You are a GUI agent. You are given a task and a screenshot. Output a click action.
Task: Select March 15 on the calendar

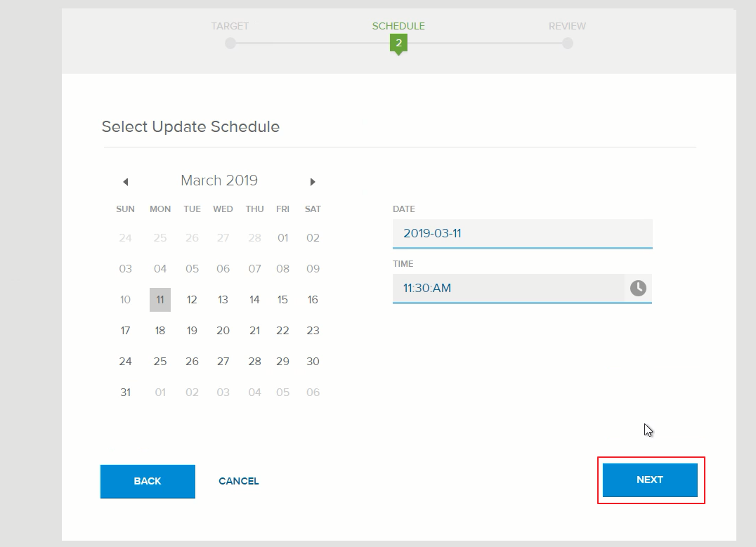pyautogui.click(x=282, y=300)
